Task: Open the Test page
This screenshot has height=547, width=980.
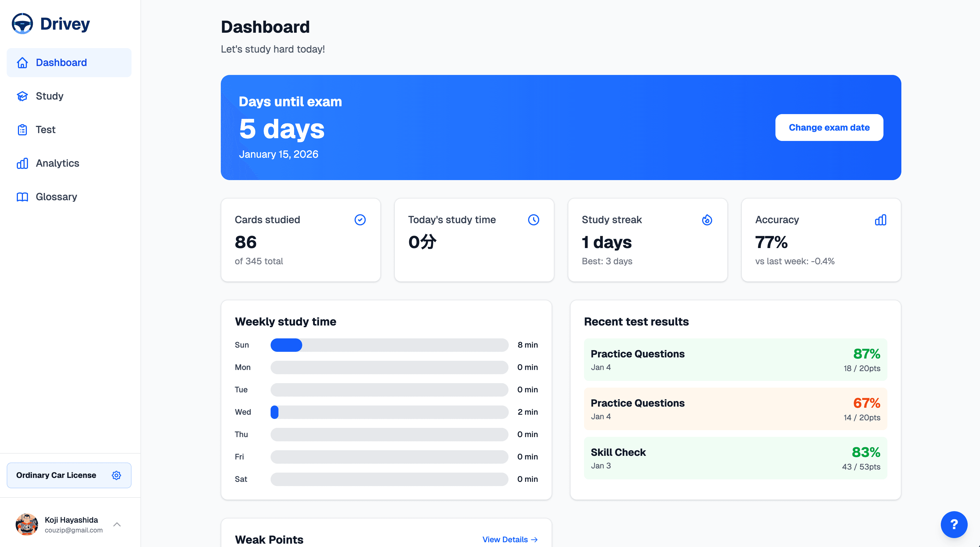Action: point(46,130)
